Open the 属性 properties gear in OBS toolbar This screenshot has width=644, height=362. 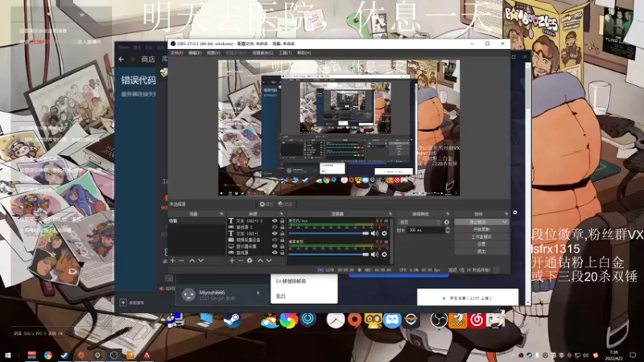point(266,204)
